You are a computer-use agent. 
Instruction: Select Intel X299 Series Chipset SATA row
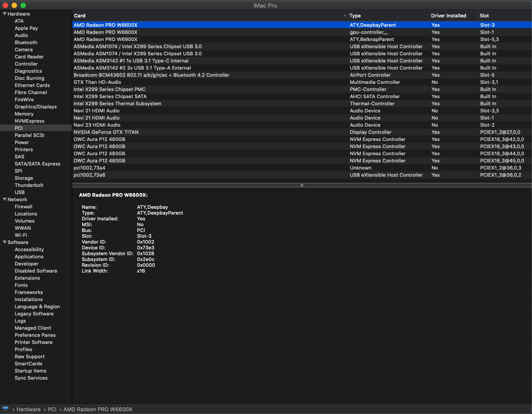[302, 96]
